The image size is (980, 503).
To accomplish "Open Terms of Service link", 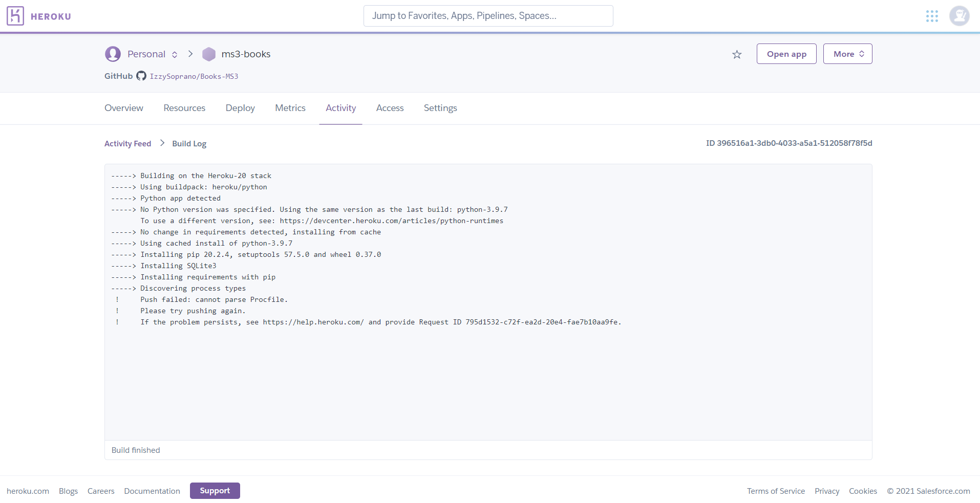I will click(776, 491).
